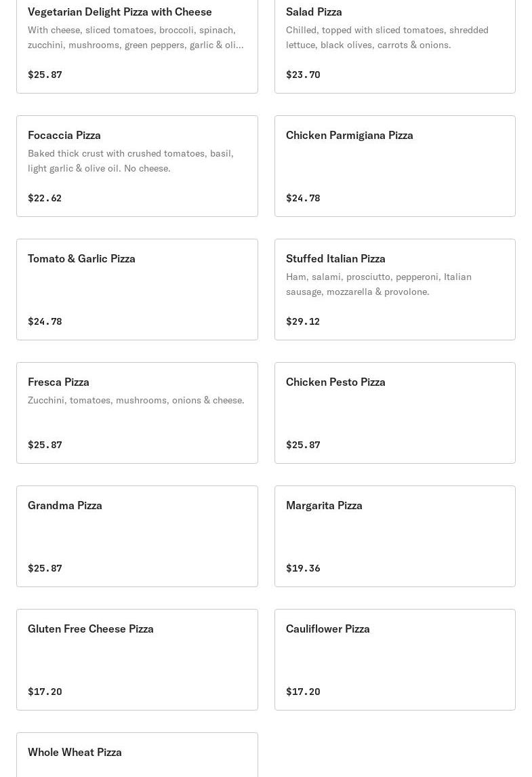This screenshot has height=777, width=532.
Task: Select the Stuffed Italian Pizza title
Action: [x=335, y=258]
